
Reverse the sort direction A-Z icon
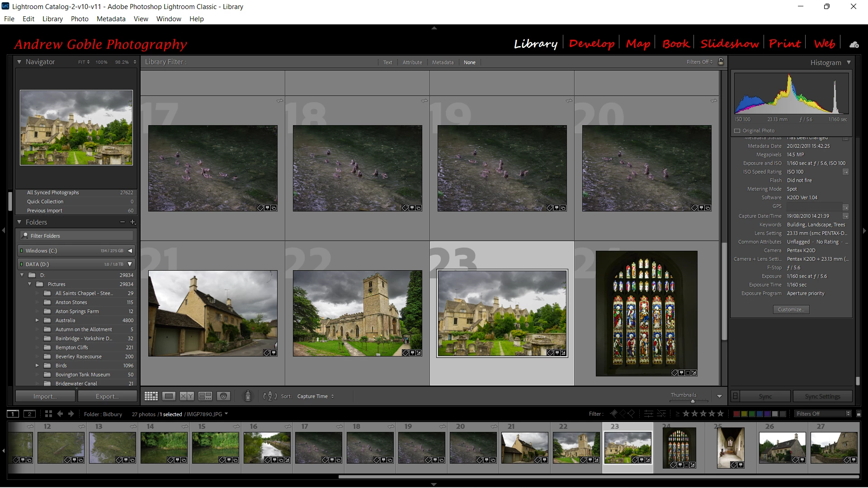(x=270, y=396)
